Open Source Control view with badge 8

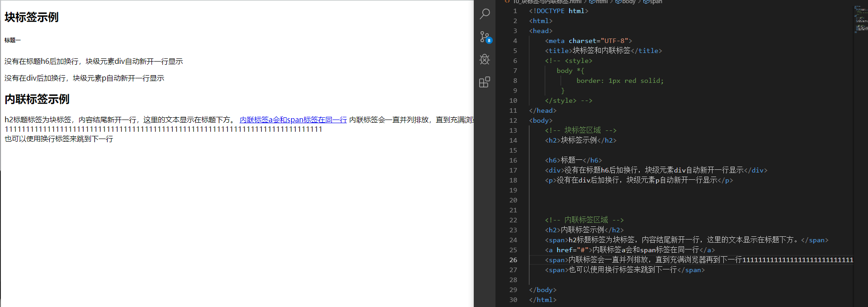[485, 37]
